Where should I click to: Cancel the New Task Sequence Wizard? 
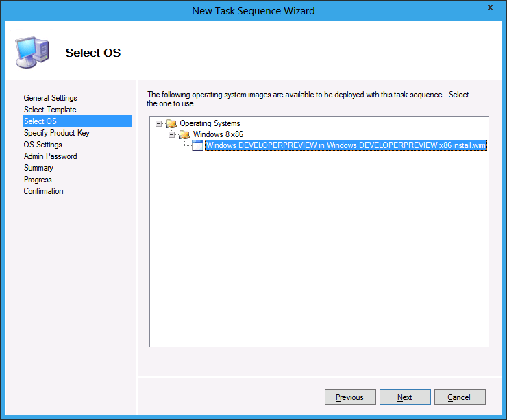point(459,397)
